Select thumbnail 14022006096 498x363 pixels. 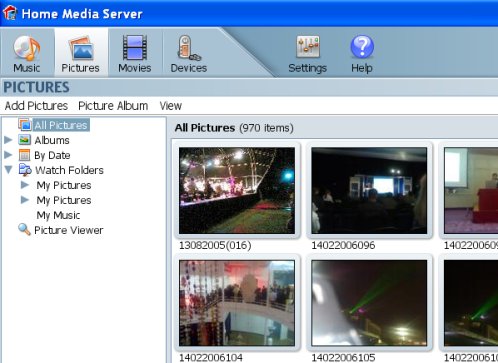pyautogui.click(x=369, y=190)
